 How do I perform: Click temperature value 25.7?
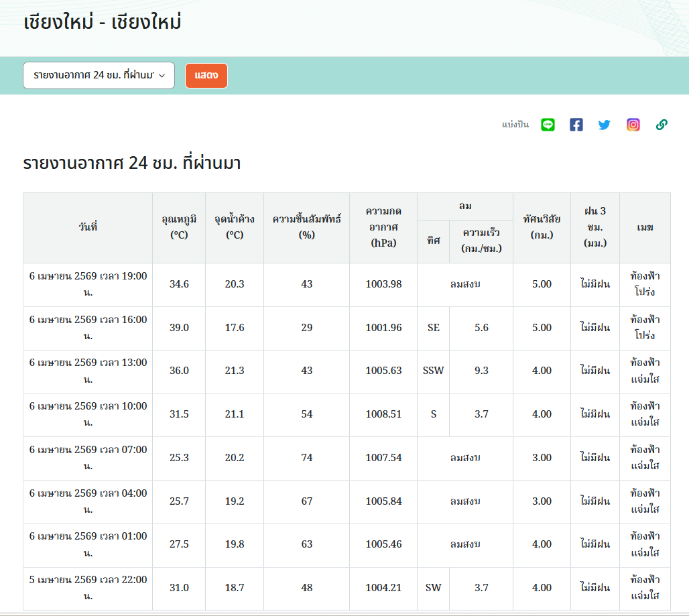tap(179, 501)
